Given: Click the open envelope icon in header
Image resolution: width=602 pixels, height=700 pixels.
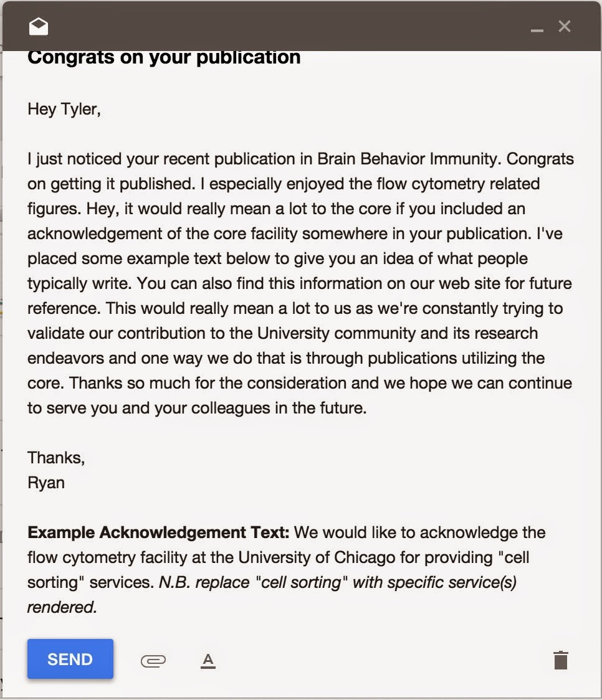Looking at the screenshot, I should tap(39, 26).
